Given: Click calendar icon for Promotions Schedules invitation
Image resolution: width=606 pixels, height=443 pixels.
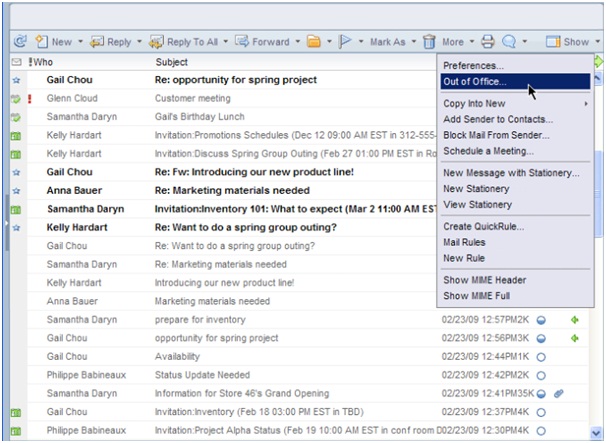Looking at the screenshot, I should pyautogui.click(x=16, y=136).
